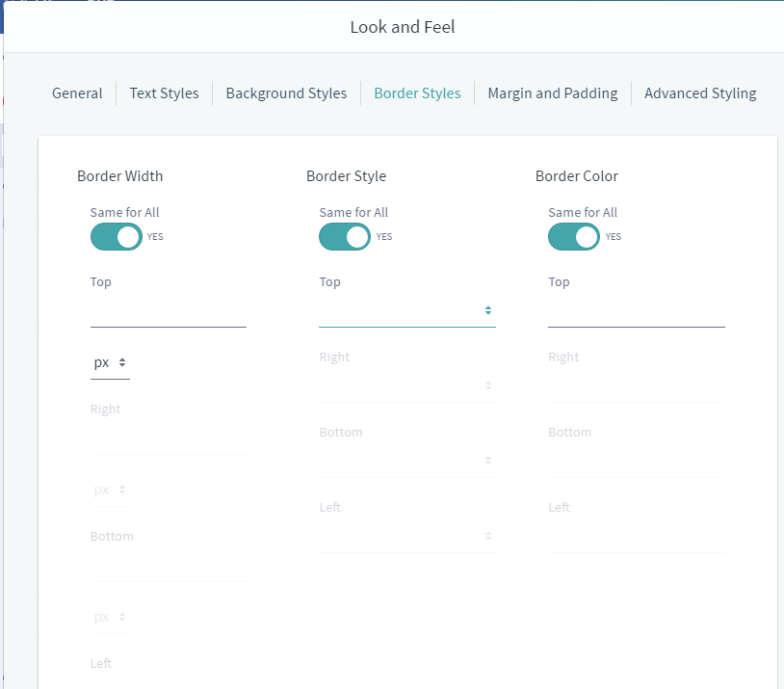Click the Border Color Left field
This screenshot has height=689, width=784.
coord(636,536)
